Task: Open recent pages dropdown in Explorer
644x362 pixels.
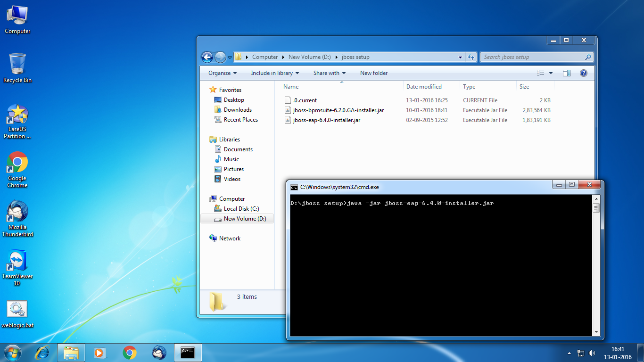Action: tap(230, 58)
